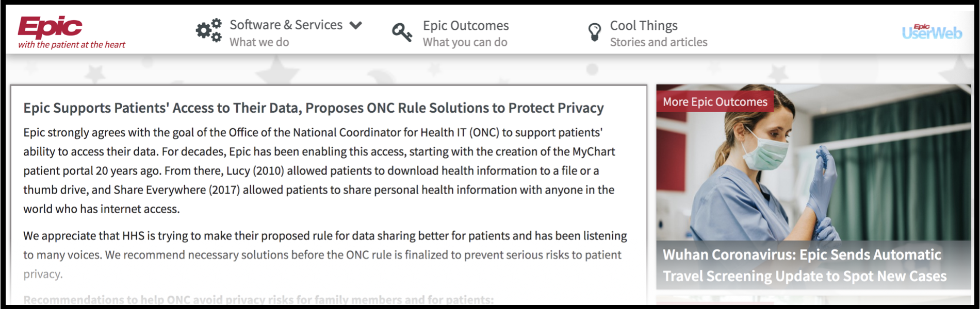Click the "Epic Supports Patients' Access" article headline
Image resolution: width=980 pixels, height=309 pixels.
(x=313, y=108)
